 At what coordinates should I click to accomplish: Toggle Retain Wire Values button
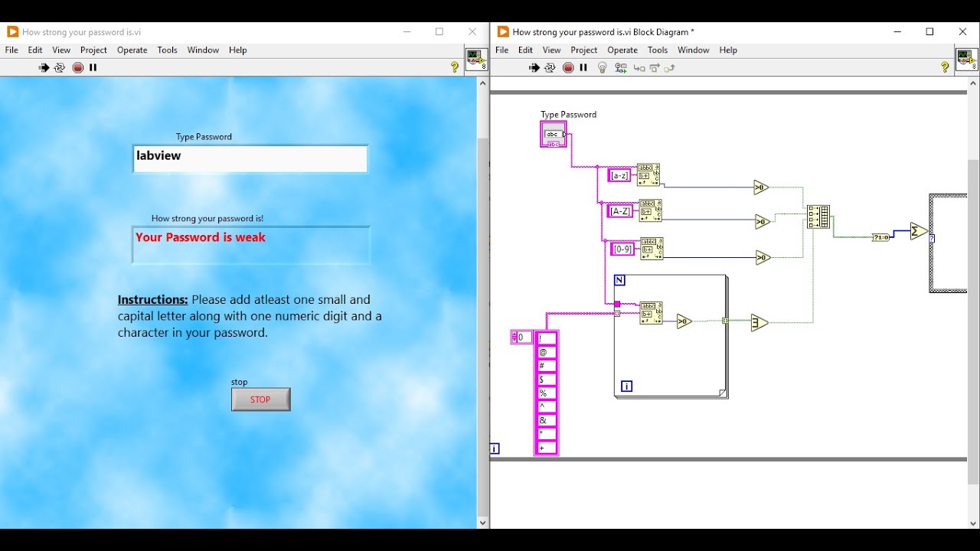click(621, 67)
